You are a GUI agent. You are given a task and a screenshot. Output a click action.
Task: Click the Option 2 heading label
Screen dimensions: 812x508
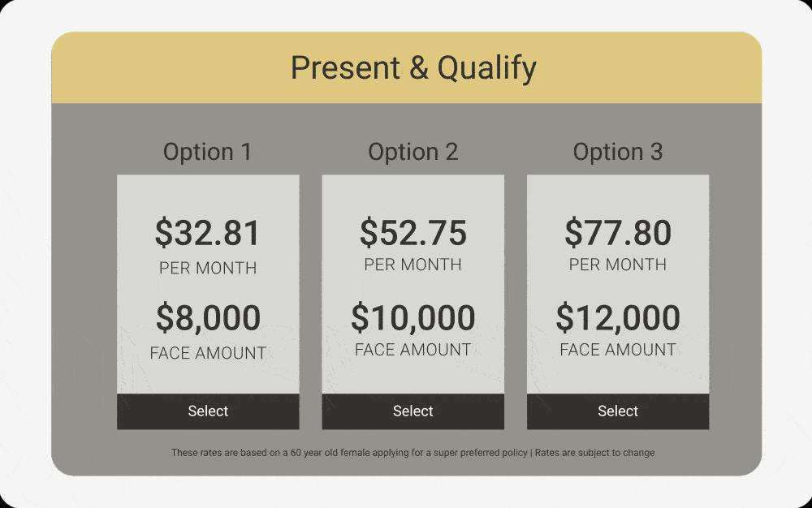tap(412, 152)
